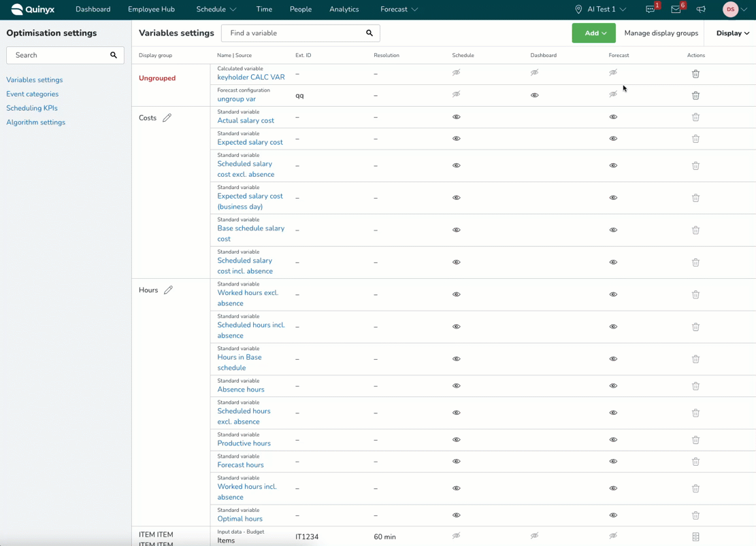Click trash icon for Productive hours

point(695,440)
